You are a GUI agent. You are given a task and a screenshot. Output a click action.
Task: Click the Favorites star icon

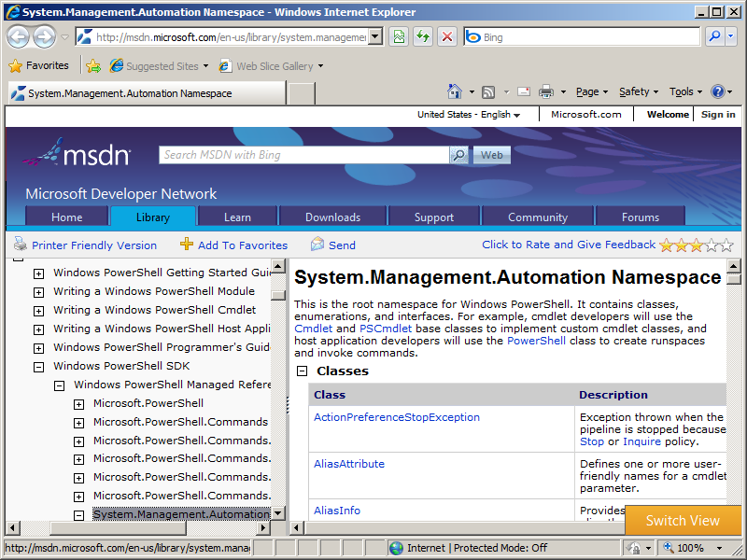(x=15, y=66)
